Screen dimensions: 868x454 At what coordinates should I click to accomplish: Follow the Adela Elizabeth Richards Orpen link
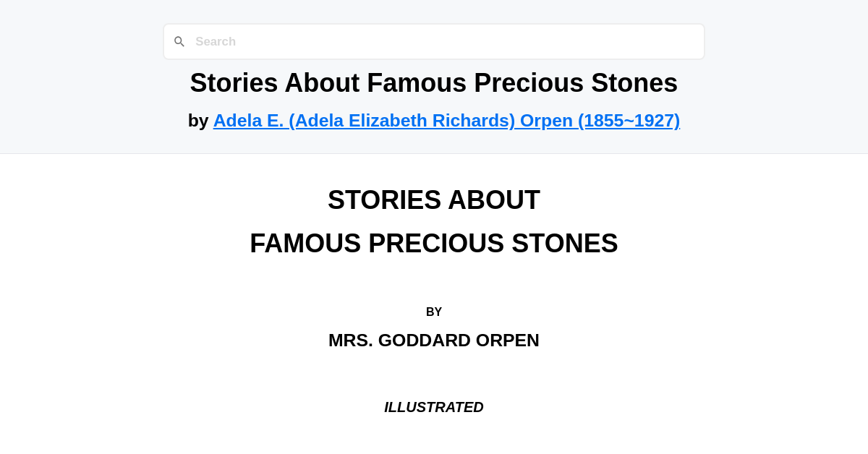click(x=446, y=120)
